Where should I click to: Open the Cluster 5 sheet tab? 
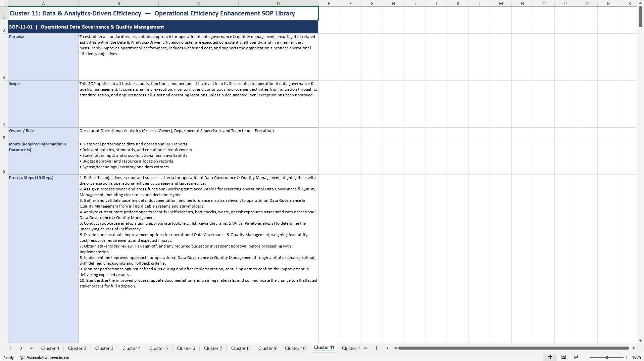(159, 348)
